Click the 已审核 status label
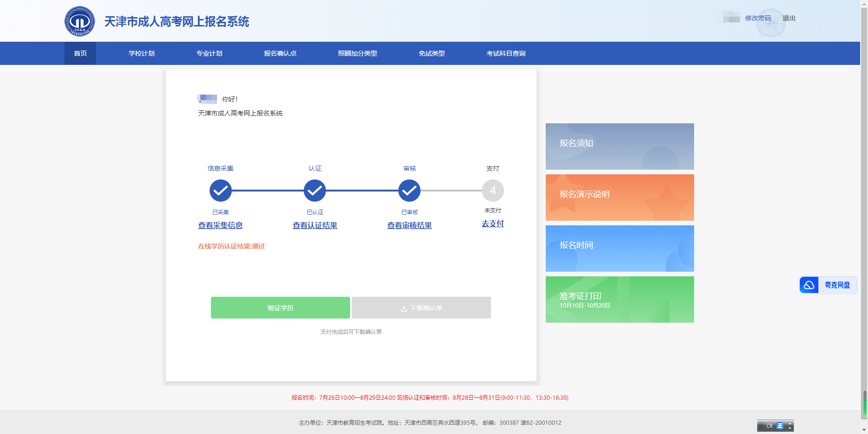Image resolution: width=868 pixels, height=434 pixels. (409, 212)
